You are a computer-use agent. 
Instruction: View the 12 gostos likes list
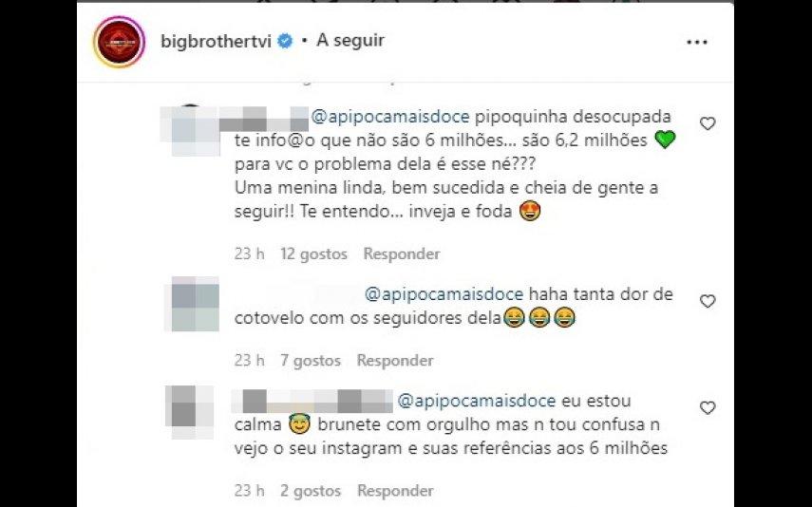[313, 253]
